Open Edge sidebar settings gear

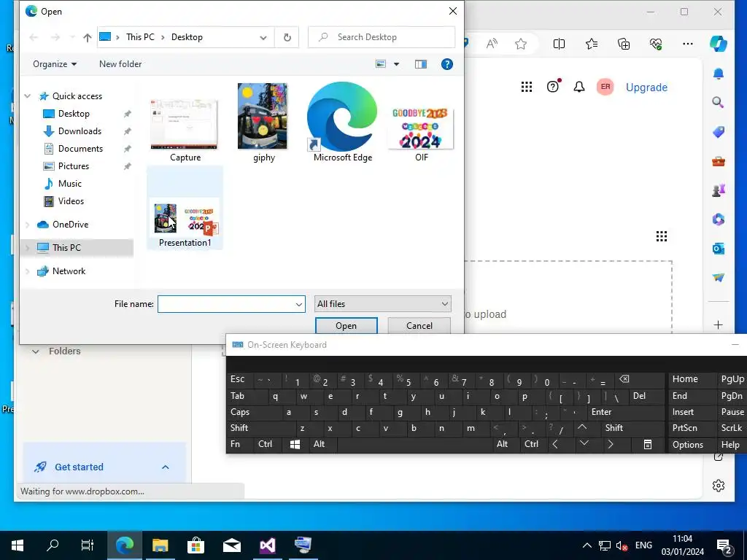[718, 486]
